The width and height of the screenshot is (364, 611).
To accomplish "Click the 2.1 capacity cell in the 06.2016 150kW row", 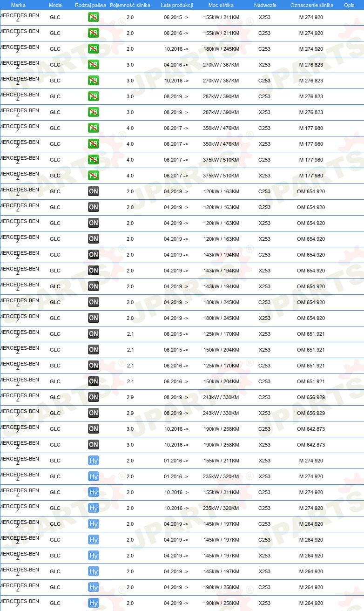I will pyautogui.click(x=130, y=381).
